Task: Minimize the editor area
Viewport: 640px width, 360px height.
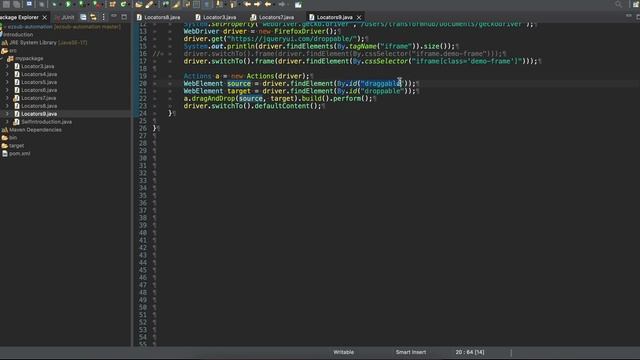Action: [629, 16]
